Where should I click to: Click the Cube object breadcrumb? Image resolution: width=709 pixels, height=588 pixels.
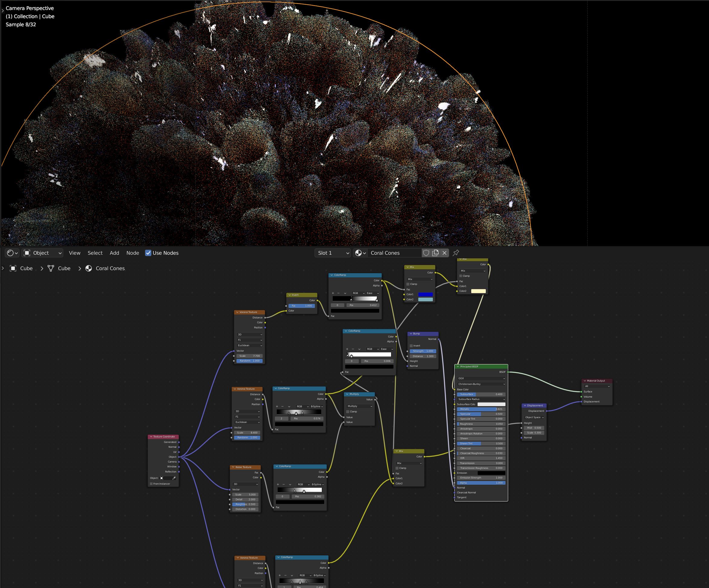26,269
